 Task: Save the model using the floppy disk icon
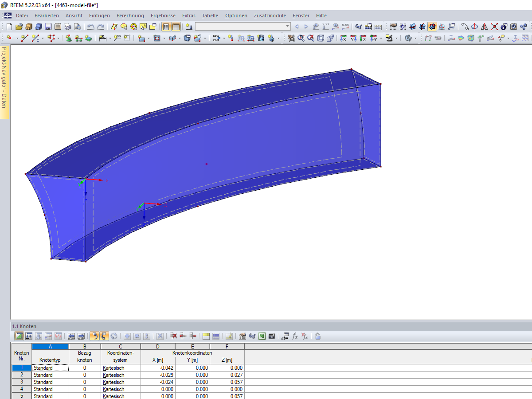pos(48,27)
